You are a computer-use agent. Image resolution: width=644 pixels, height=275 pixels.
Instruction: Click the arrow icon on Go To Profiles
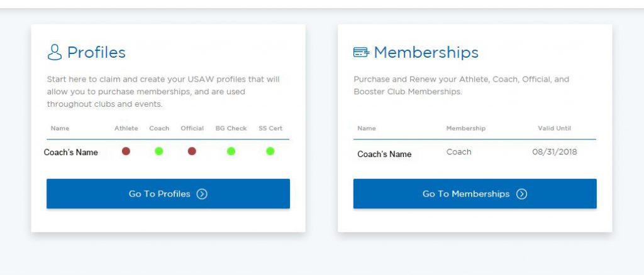pyautogui.click(x=202, y=194)
